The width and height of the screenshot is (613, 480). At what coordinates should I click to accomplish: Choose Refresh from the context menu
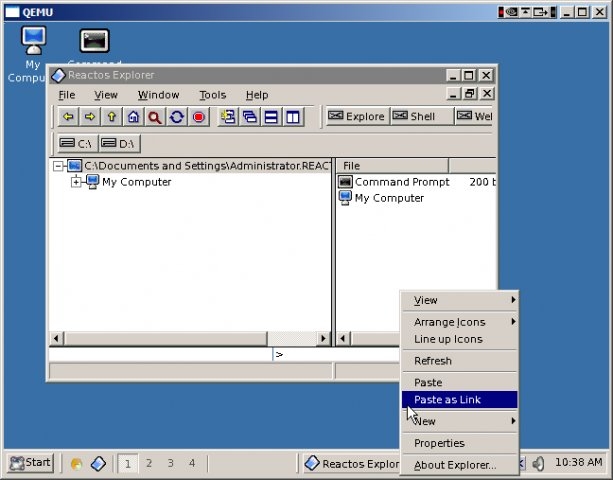(x=460, y=361)
